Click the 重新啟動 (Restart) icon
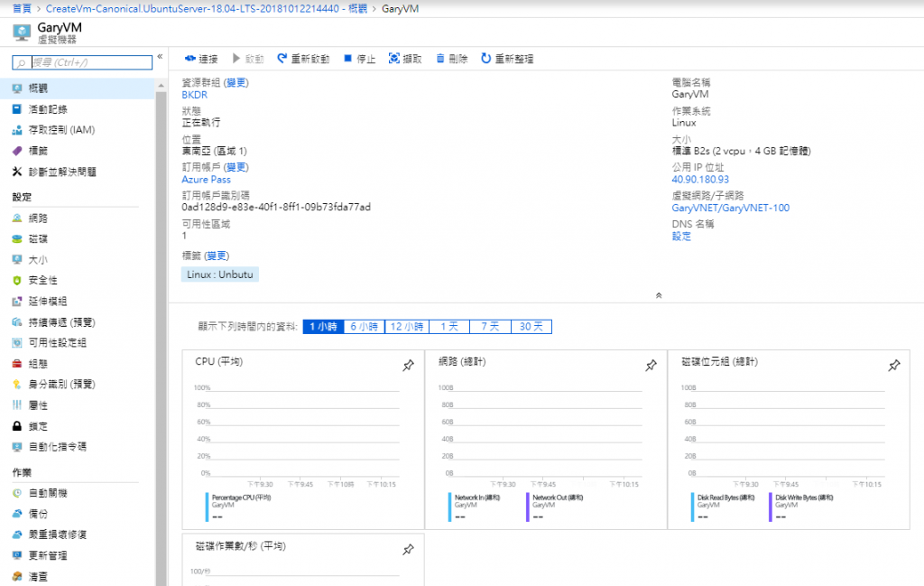Viewport: 924px width, 586px height. pyautogui.click(x=282, y=59)
